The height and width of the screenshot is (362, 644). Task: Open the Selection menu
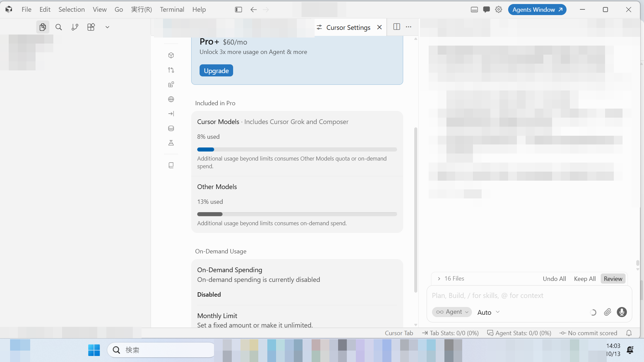tap(71, 10)
